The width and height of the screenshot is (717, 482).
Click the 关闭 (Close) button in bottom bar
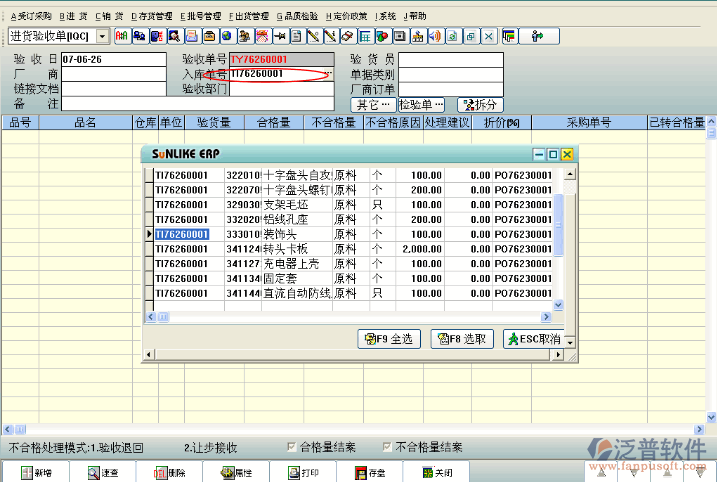pyautogui.click(x=435, y=472)
